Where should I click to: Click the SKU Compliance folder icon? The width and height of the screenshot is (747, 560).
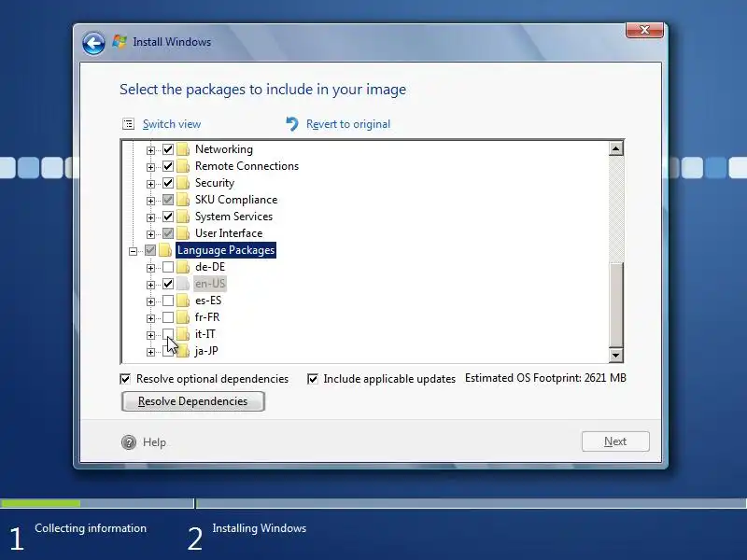point(183,200)
